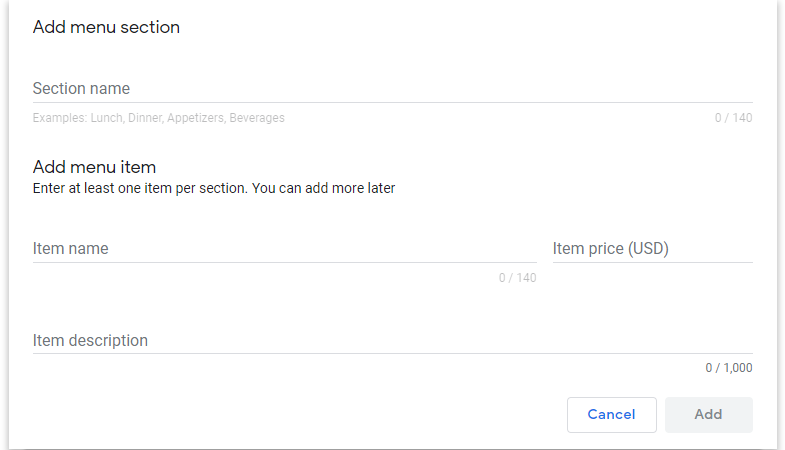Click the Section name character counter
Screen dimensions: 785x450
point(733,118)
